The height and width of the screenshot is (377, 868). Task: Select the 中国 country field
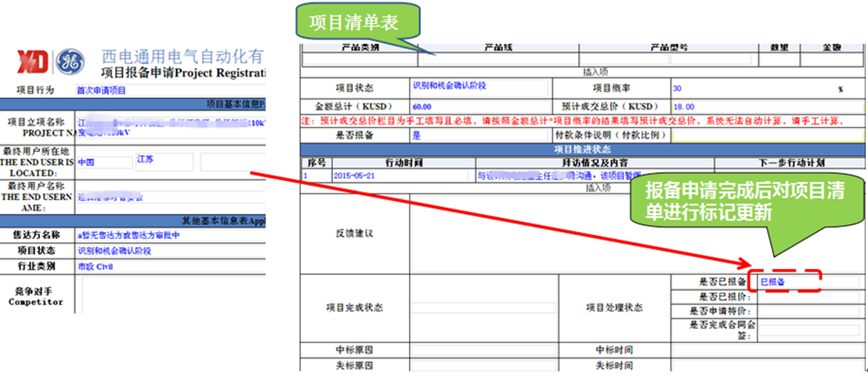(104, 161)
